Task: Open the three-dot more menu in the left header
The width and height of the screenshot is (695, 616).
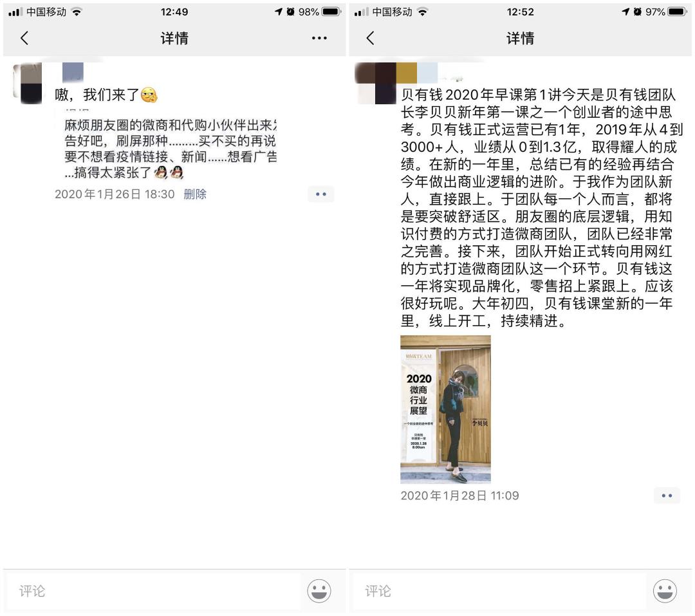Action: (x=319, y=38)
